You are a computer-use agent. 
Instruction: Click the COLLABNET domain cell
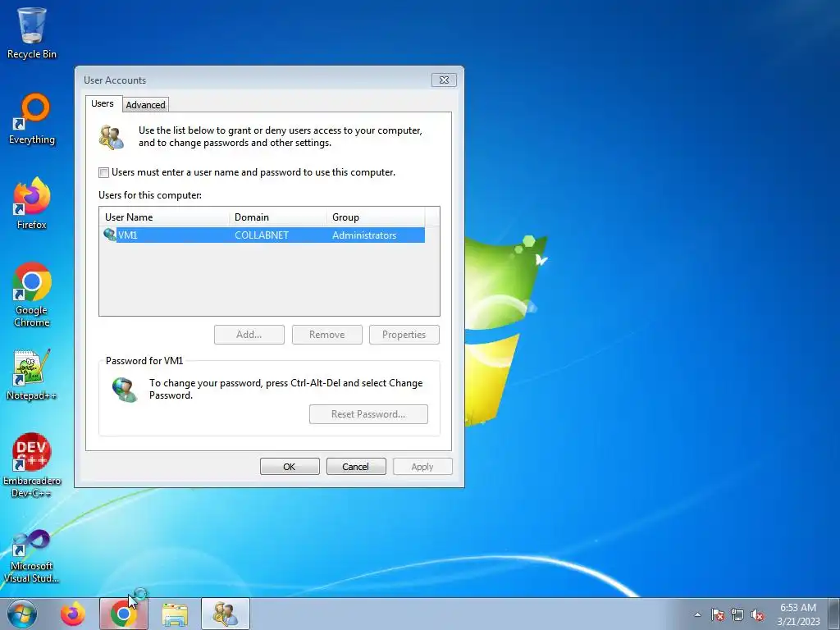pos(262,235)
